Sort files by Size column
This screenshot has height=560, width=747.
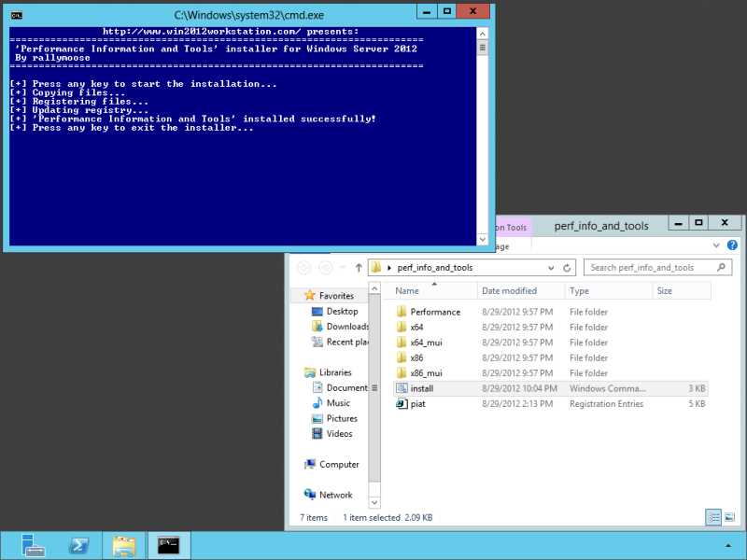[682, 291]
